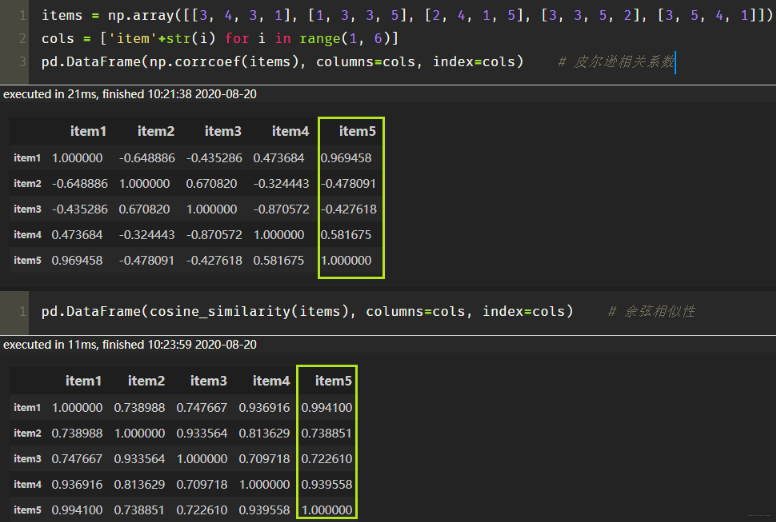Click 0.738988 in item1 row, item2 column
This screenshot has width=776, height=522.
(x=140, y=407)
